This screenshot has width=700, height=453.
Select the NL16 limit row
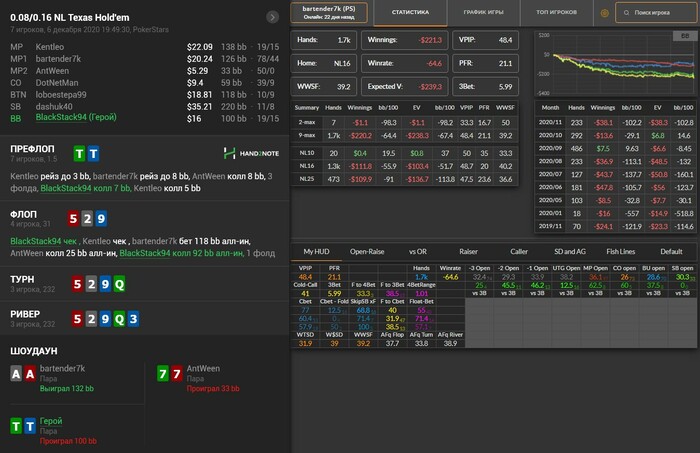pos(404,166)
